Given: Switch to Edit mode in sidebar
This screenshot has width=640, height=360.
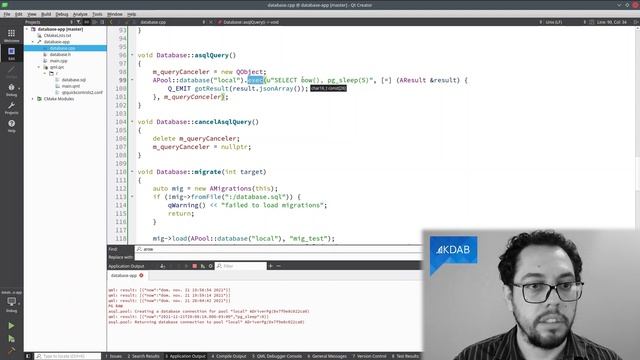Looking at the screenshot, I should click(x=11, y=53).
